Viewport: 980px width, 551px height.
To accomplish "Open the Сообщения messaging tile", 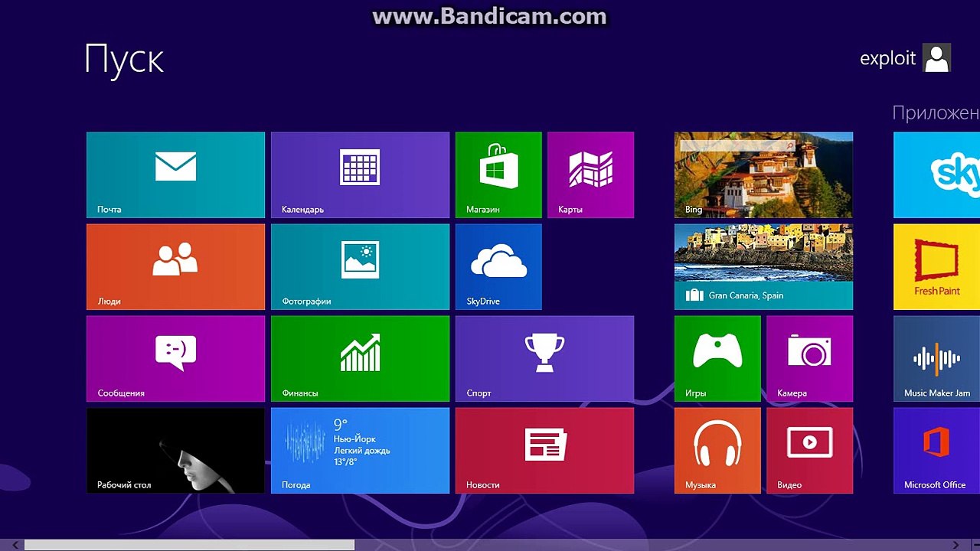I will click(x=175, y=359).
